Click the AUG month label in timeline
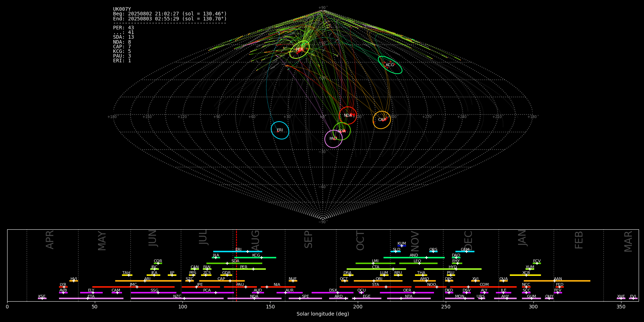The height and width of the screenshot is (322, 644). pos(255,240)
